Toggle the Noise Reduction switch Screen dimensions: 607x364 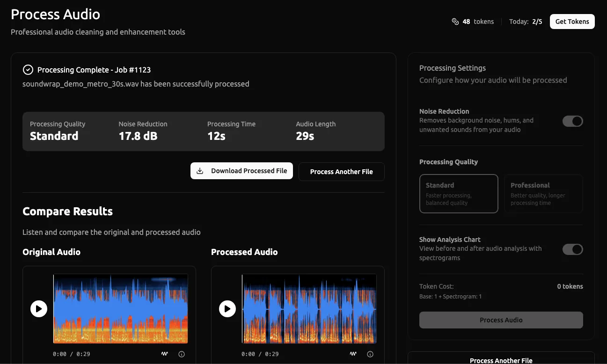click(x=572, y=121)
